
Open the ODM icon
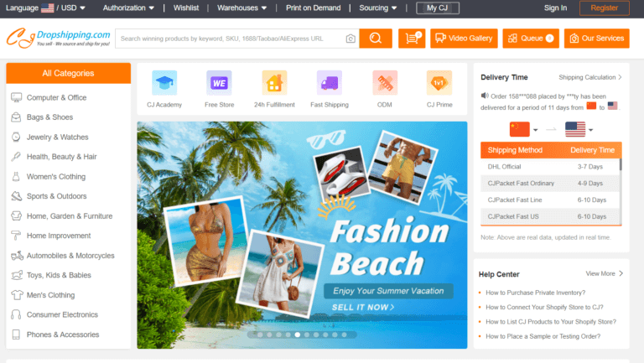385,82
